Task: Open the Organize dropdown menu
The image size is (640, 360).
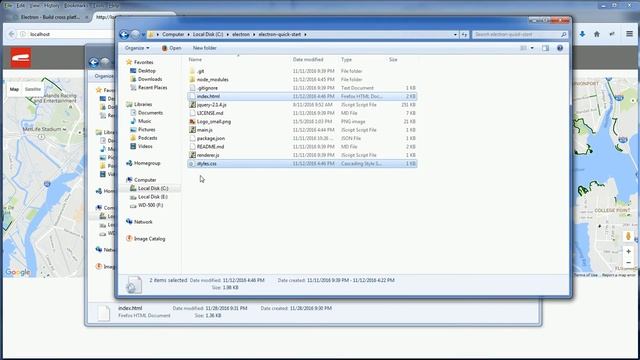Action: tap(137, 48)
